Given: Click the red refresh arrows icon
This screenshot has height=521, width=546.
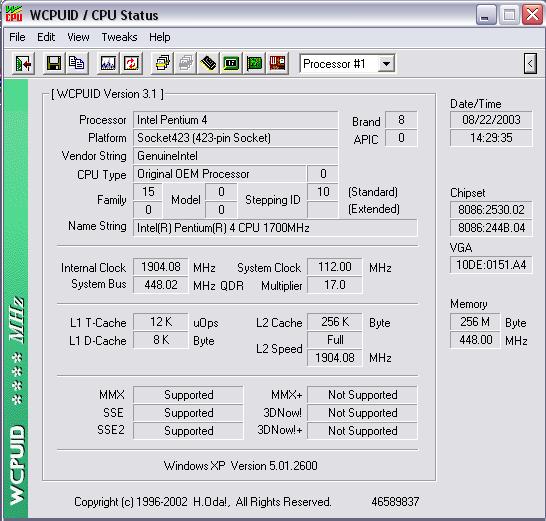Looking at the screenshot, I should 131,64.
